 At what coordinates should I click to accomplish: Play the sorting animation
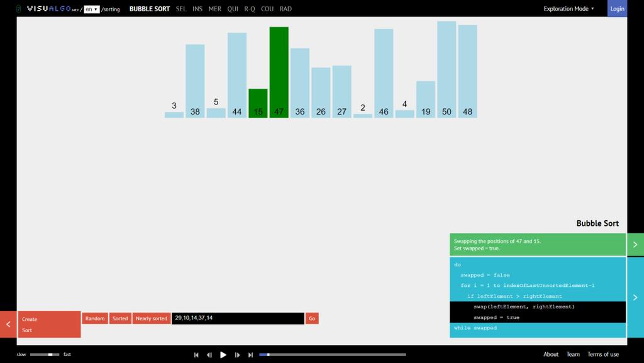[x=223, y=355]
